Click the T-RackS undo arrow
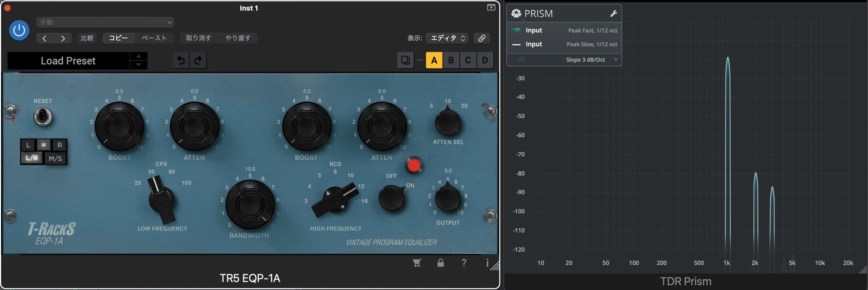Viewport: 868px width, 290px height. click(181, 60)
